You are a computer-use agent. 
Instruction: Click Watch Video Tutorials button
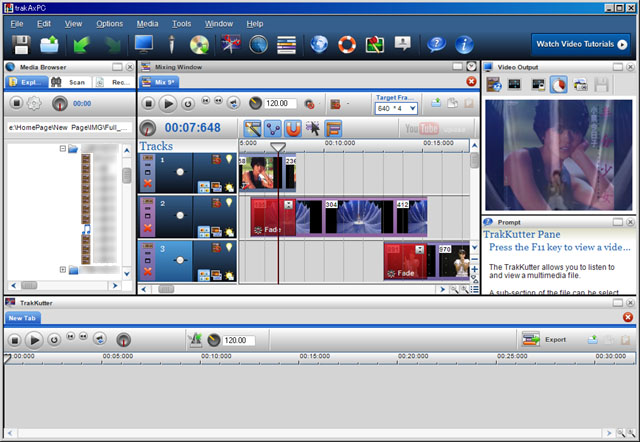pos(581,44)
